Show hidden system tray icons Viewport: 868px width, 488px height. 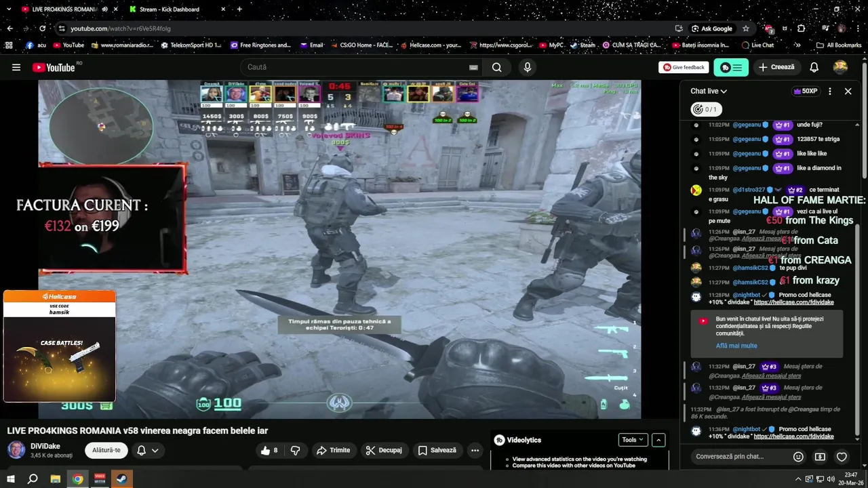pos(797,479)
